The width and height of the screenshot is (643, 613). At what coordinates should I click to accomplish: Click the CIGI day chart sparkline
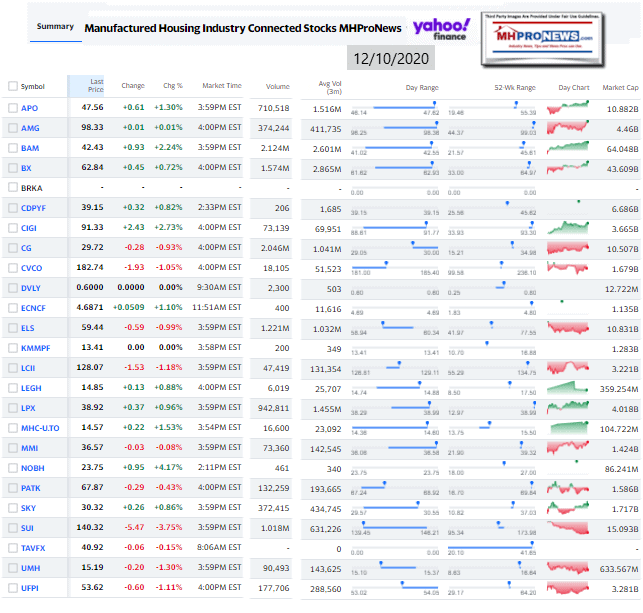[568, 228]
